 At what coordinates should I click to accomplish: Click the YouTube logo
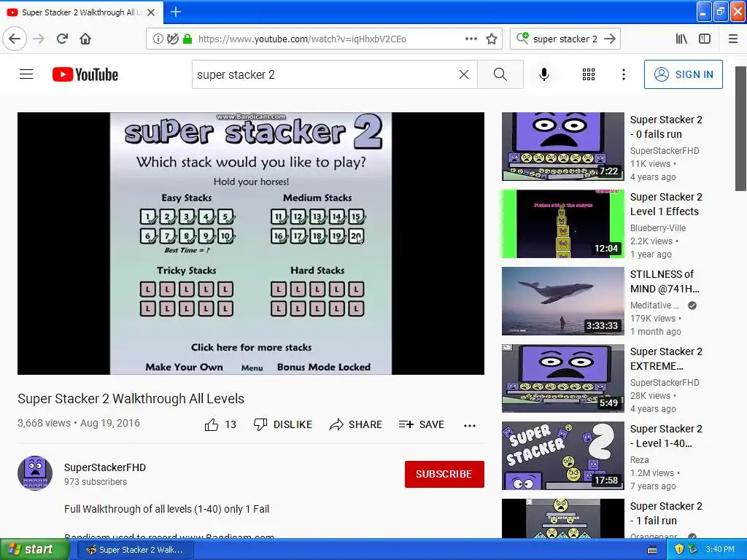[x=85, y=75]
